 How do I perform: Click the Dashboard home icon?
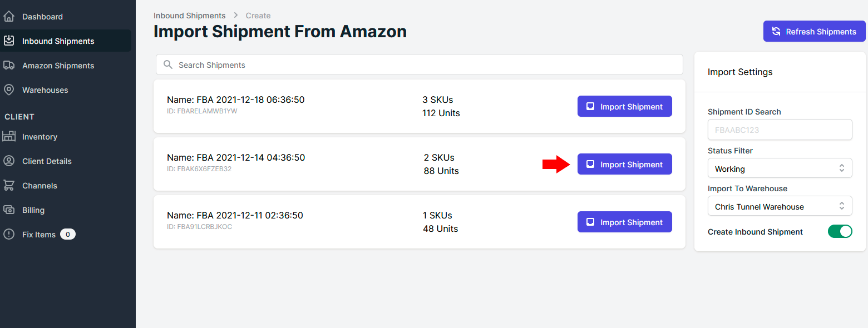coord(9,17)
